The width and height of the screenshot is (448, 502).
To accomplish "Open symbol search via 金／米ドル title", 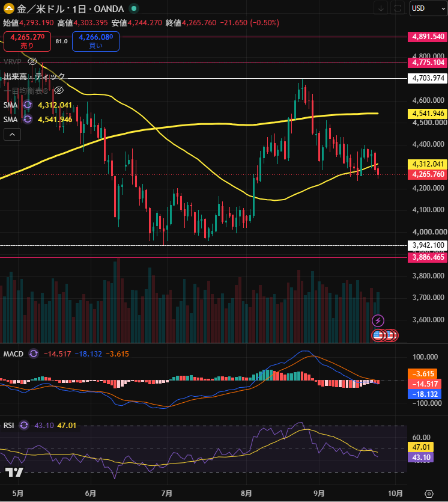I will coord(41,9).
